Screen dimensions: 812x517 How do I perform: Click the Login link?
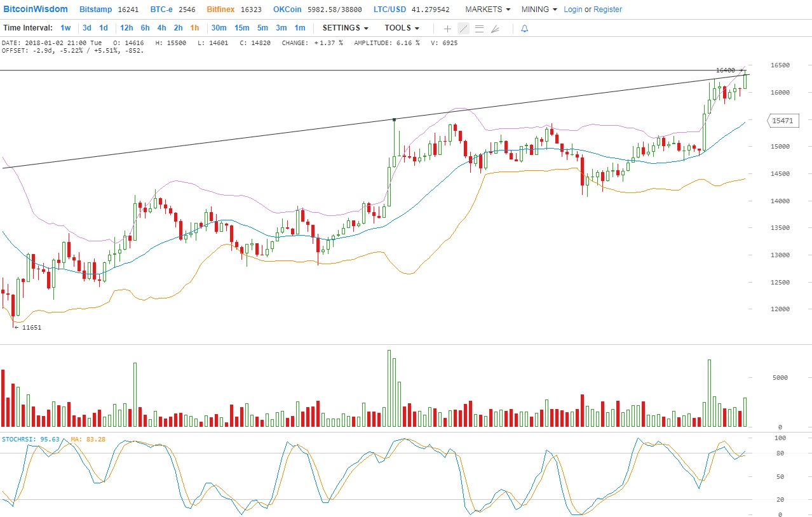point(572,10)
